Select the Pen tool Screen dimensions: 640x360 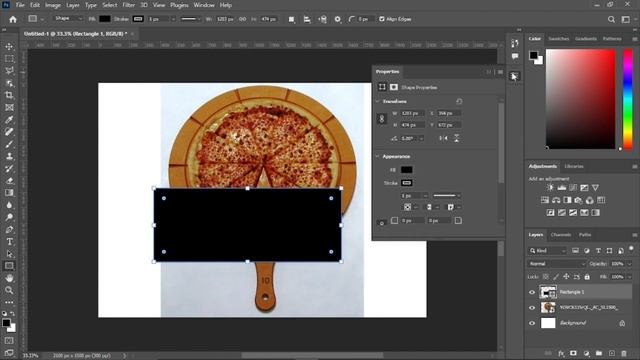coord(9,229)
